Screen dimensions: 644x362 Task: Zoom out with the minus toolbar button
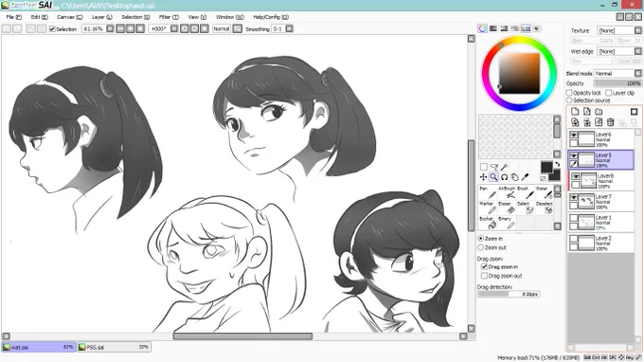(120, 28)
